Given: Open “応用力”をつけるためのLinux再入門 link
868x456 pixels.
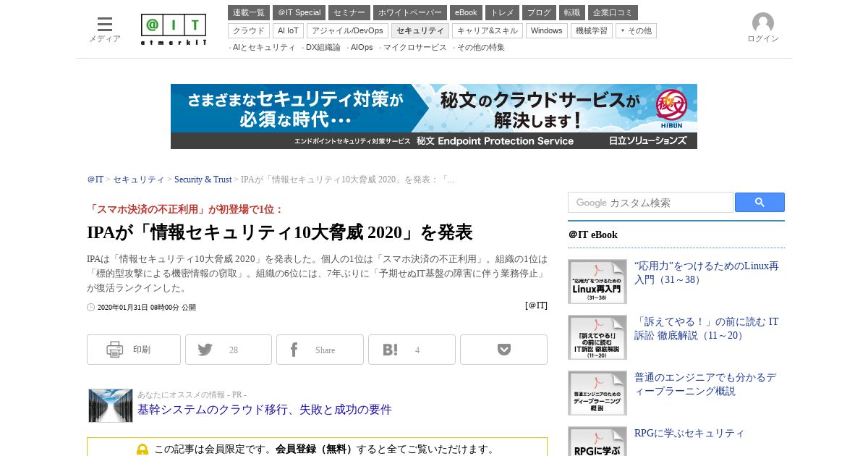Looking at the screenshot, I should (707, 273).
